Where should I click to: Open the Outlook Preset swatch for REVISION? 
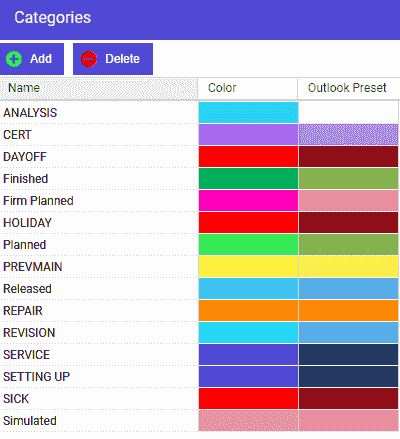(x=348, y=333)
